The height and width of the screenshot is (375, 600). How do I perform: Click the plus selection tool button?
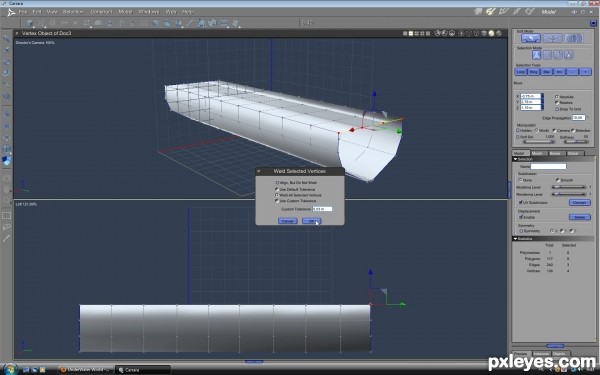585,72
